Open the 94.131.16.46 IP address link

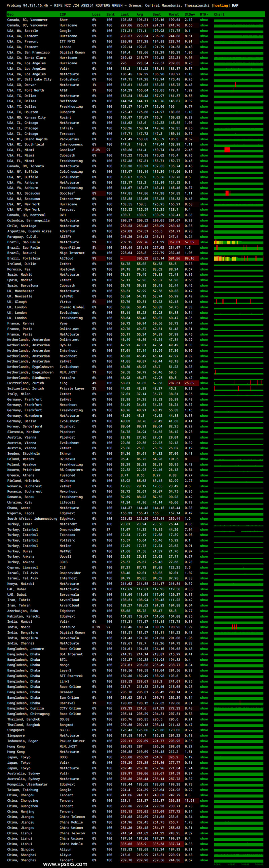pyautogui.click(x=35, y=5)
